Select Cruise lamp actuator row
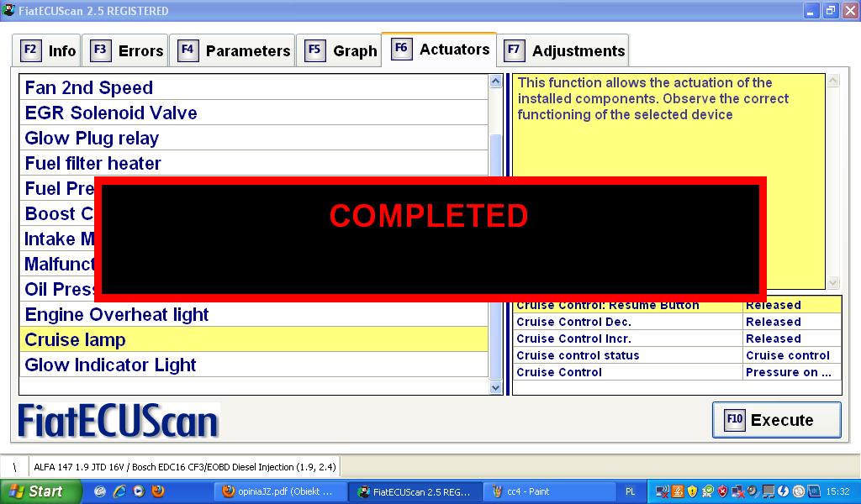This screenshot has height=504, width=861. pyautogui.click(x=254, y=340)
